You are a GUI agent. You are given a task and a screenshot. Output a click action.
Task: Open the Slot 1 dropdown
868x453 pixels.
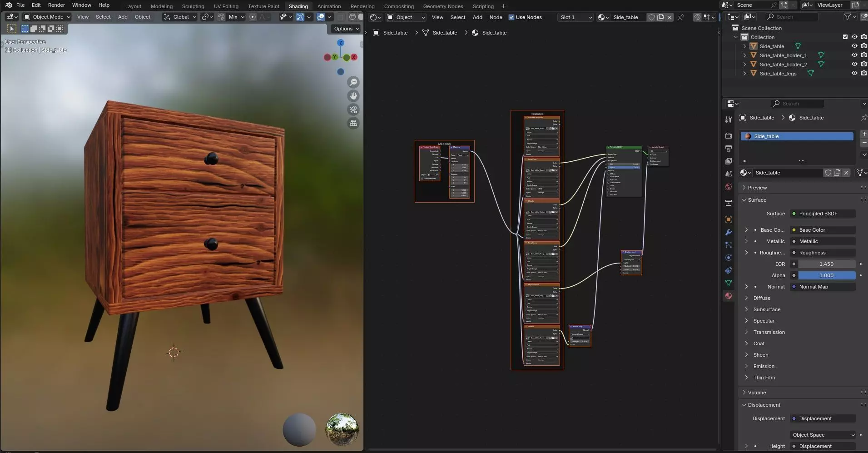pos(575,17)
